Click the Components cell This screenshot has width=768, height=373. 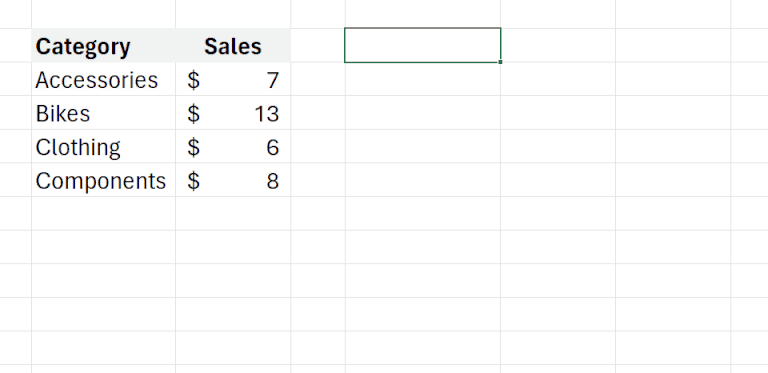tap(103, 180)
